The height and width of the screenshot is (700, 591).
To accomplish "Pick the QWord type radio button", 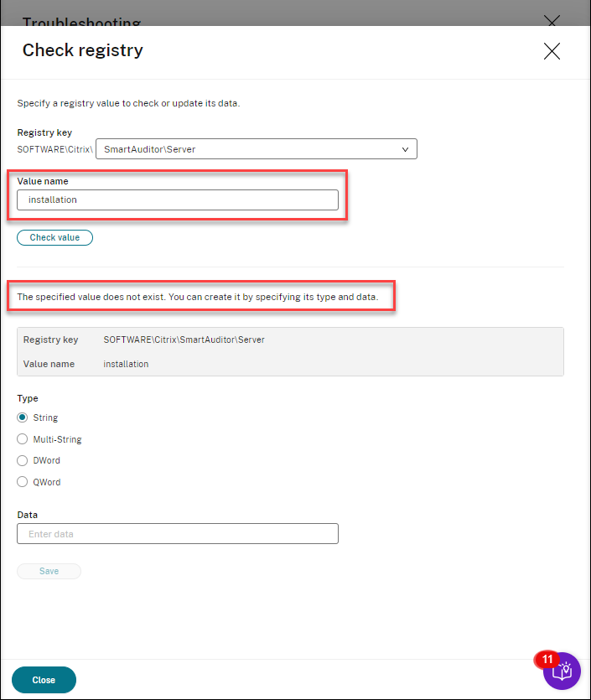I will 23,482.
